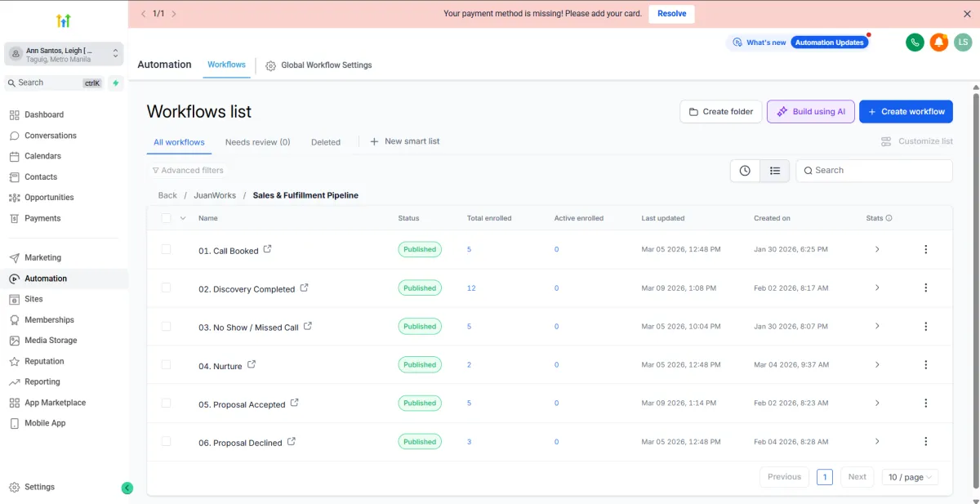
Task: Click the JuanWorks breadcrumb link
Action: pos(215,195)
